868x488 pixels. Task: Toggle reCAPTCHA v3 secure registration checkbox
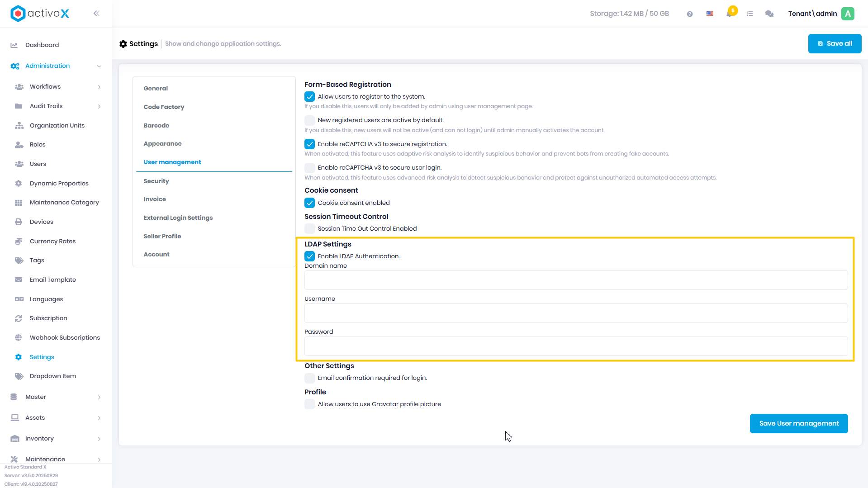pyautogui.click(x=309, y=144)
